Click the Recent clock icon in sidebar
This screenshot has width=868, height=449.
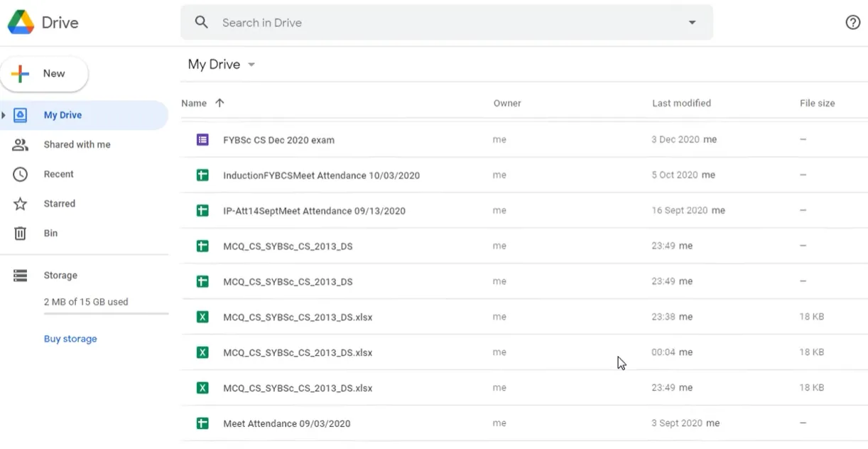click(x=21, y=174)
